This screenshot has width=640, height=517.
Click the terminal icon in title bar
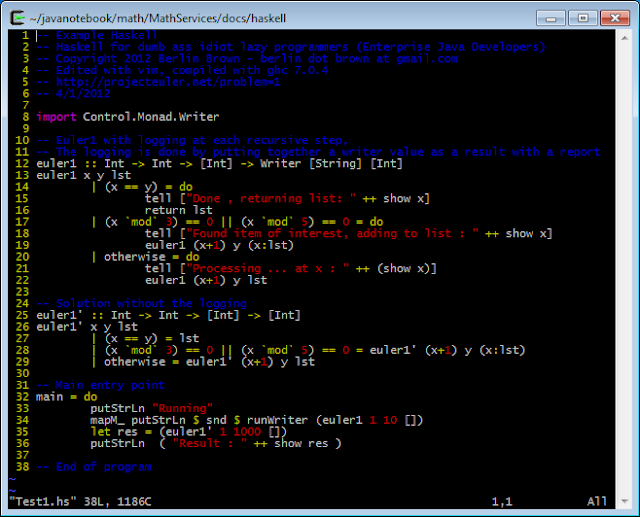[x=18, y=18]
